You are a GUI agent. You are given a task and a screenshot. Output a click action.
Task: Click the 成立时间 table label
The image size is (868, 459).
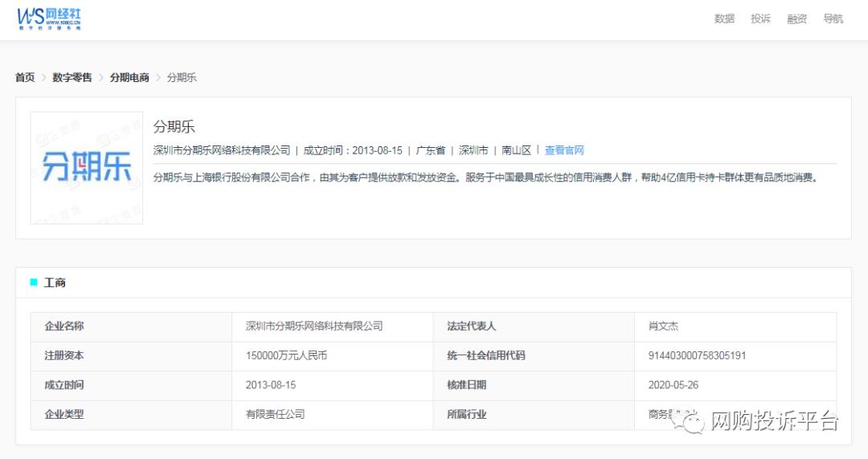(64, 385)
